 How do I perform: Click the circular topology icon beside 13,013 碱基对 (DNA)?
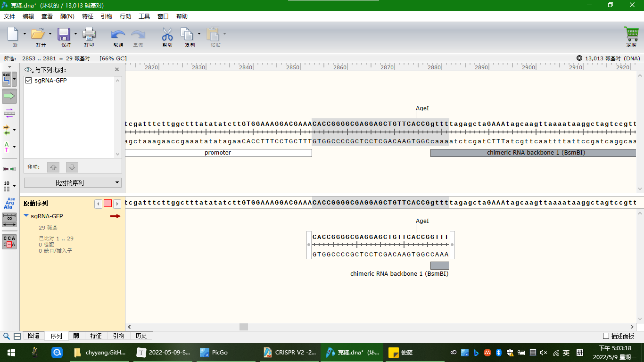(x=579, y=58)
